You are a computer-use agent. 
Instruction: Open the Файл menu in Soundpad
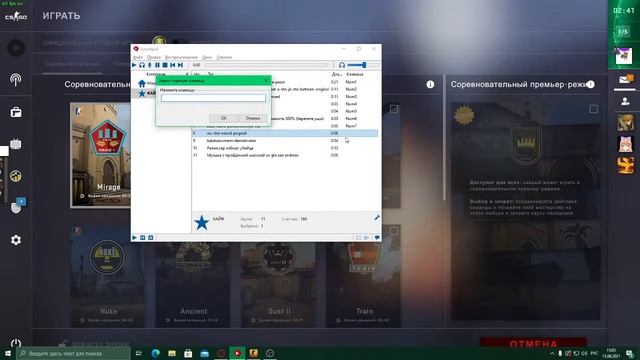click(138, 57)
